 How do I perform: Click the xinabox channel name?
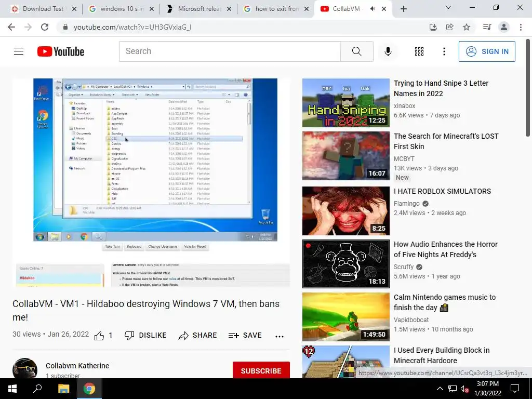click(x=404, y=106)
